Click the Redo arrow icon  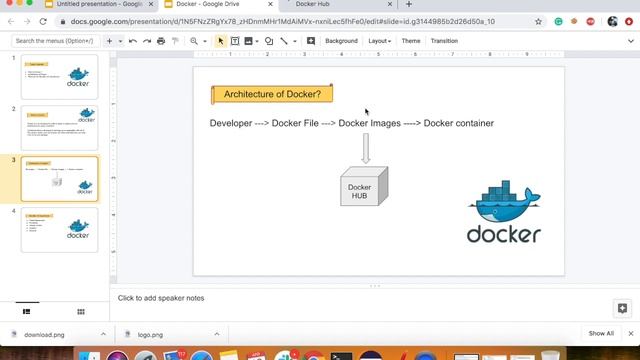(x=147, y=41)
